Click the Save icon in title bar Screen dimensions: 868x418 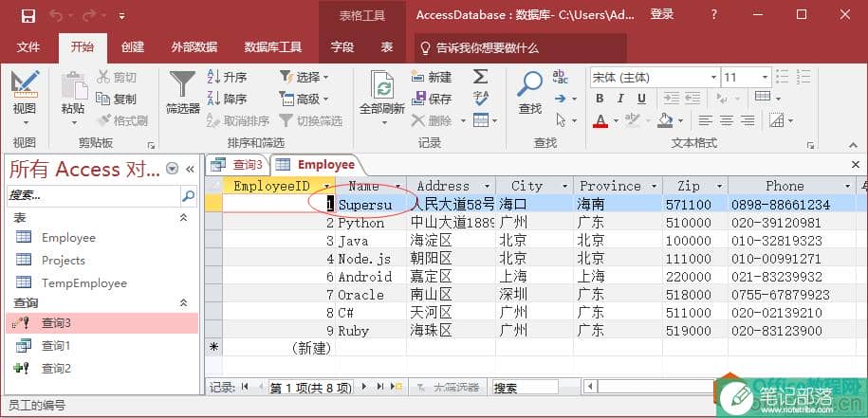pos(28,15)
